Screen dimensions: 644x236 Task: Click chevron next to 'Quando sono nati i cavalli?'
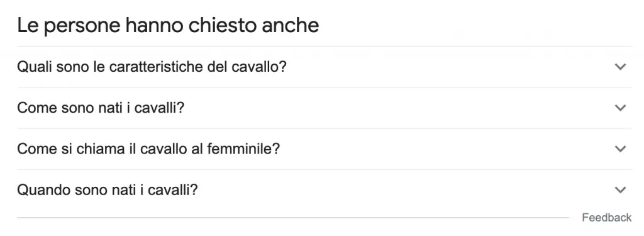pyautogui.click(x=620, y=190)
